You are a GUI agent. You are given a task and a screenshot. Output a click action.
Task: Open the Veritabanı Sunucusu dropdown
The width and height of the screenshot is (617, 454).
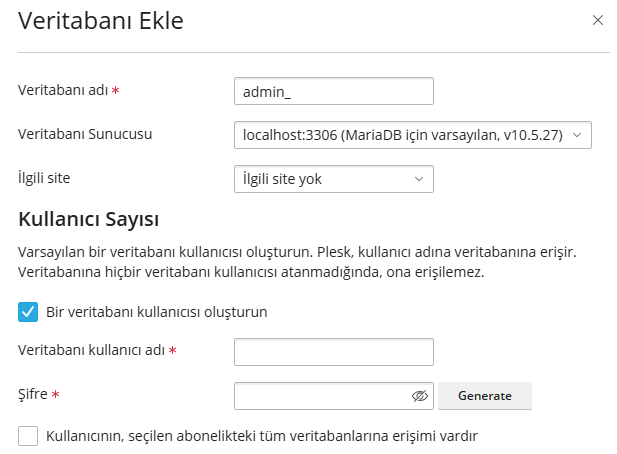coord(413,135)
